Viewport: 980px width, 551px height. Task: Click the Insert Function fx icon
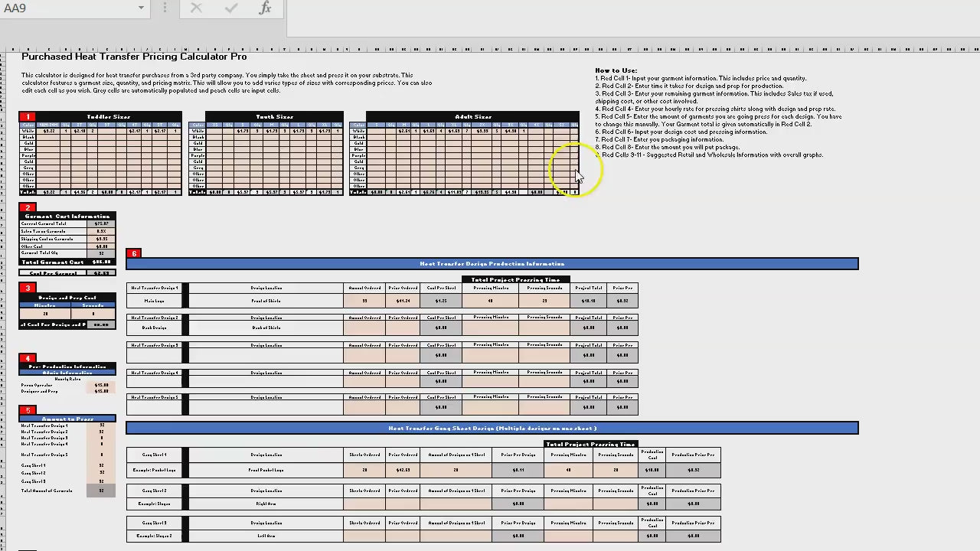265,8
